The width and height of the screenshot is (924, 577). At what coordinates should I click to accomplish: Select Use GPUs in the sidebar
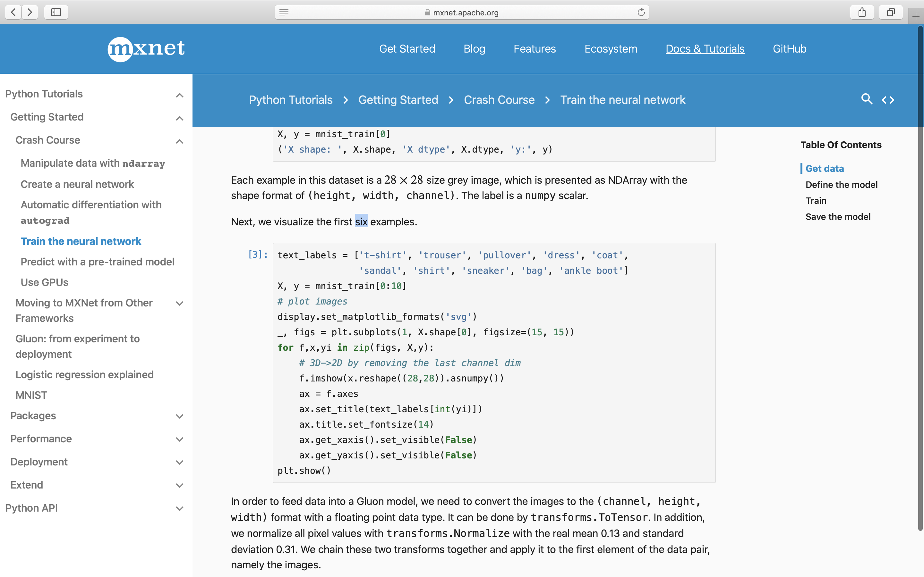44,282
